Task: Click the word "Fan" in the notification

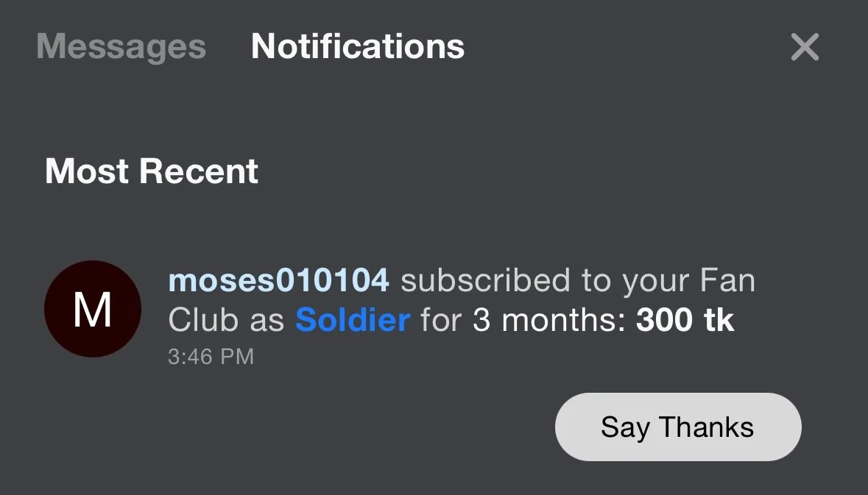Action: (727, 281)
